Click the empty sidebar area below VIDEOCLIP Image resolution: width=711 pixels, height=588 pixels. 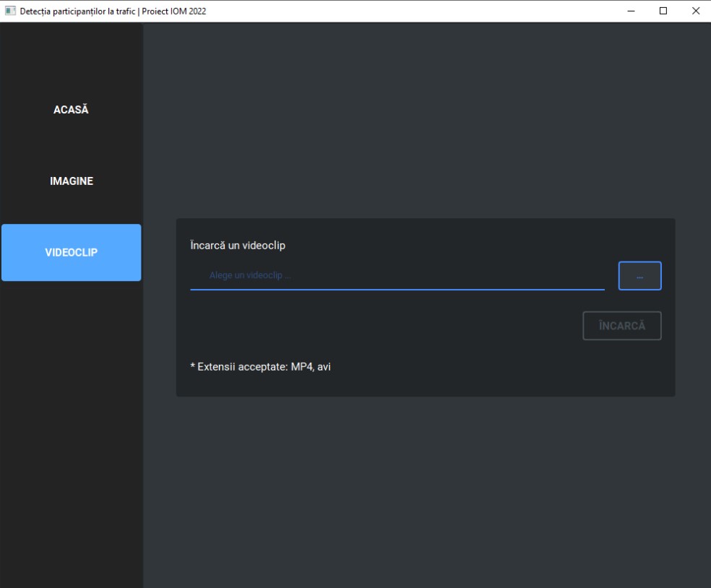(71, 433)
